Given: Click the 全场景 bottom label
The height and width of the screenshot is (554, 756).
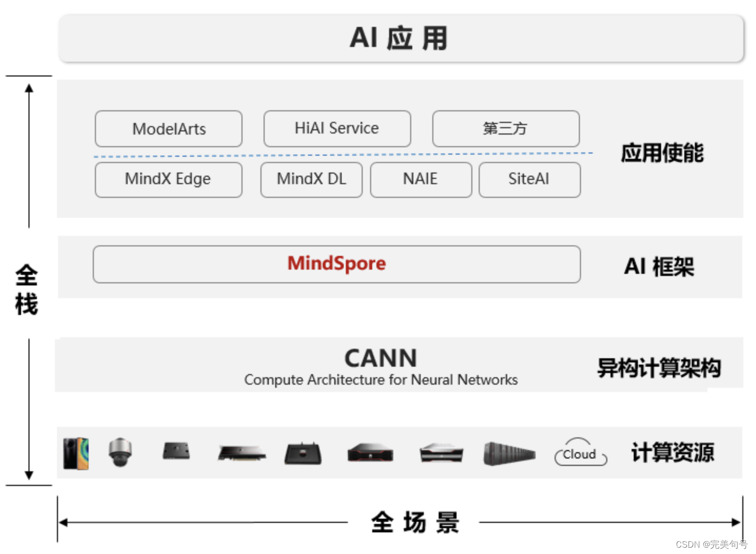Looking at the screenshot, I should click(x=415, y=523).
